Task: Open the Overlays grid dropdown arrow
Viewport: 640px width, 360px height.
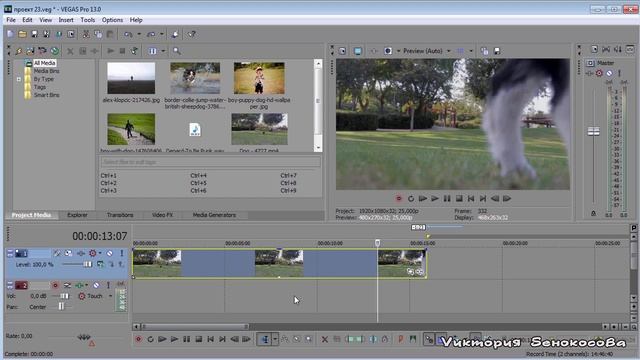Action: pos(471,51)
